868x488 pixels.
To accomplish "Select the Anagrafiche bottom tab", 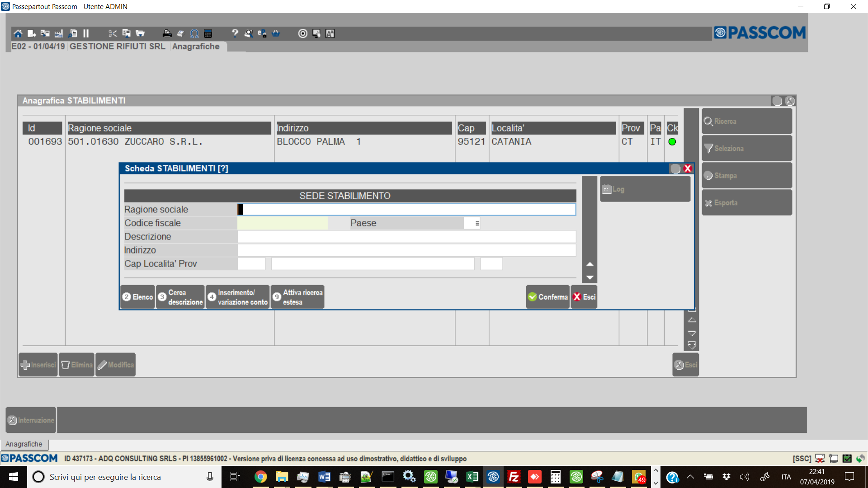I will (24, 444).
